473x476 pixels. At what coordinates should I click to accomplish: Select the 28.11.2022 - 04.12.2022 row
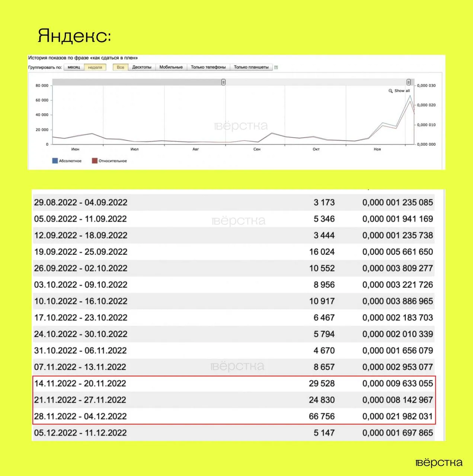tap(80, 416)
